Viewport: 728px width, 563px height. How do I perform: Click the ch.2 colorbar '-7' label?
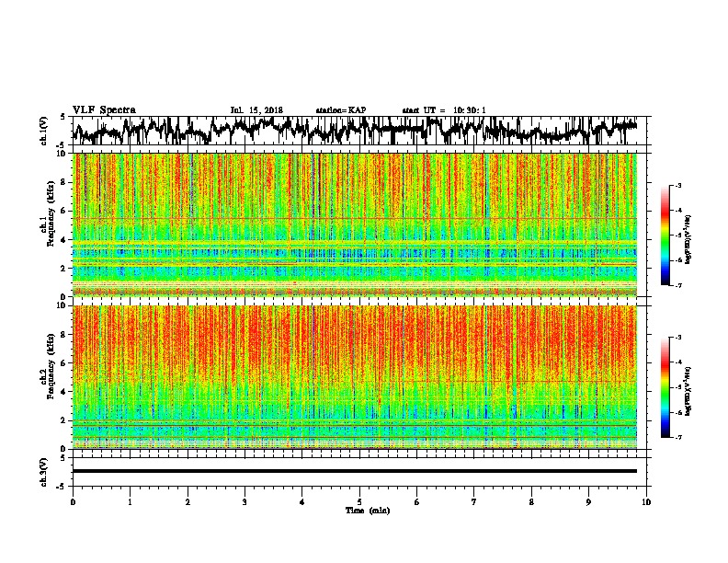point(678,437)
